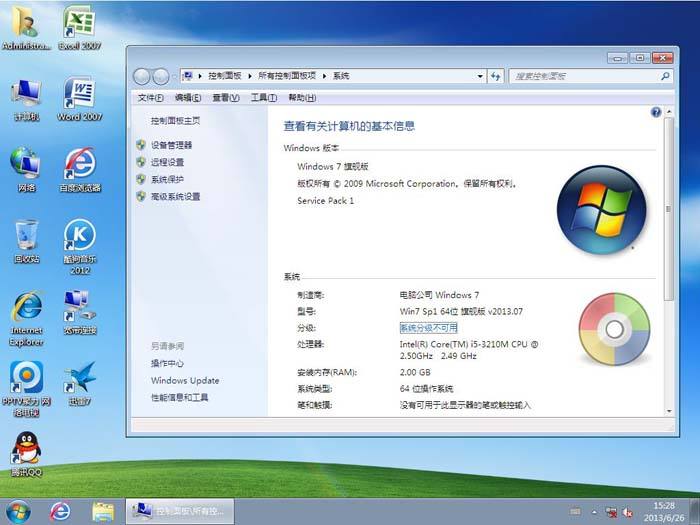
Task: Open Windows Update link
Action: click(x=185, y=381)
